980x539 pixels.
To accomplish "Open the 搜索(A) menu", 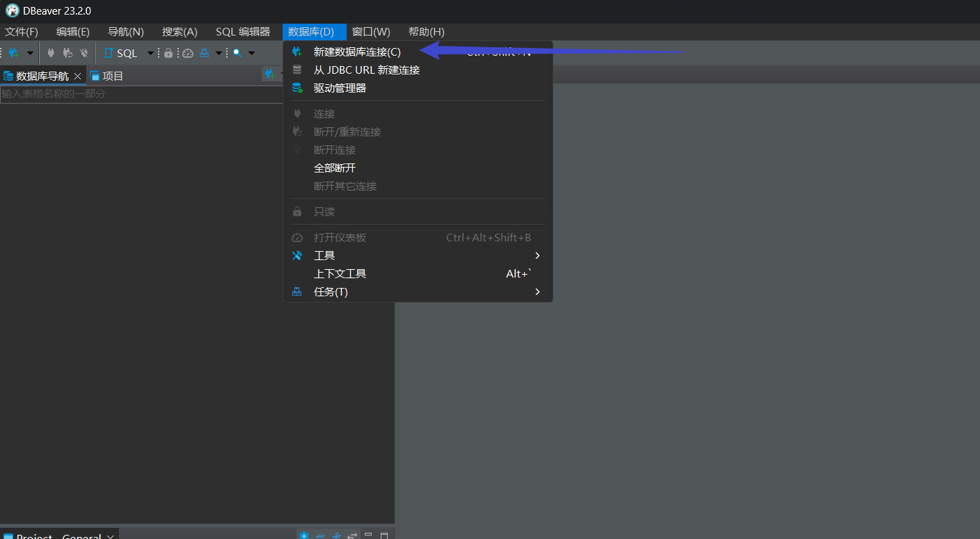I will [180, 32].
